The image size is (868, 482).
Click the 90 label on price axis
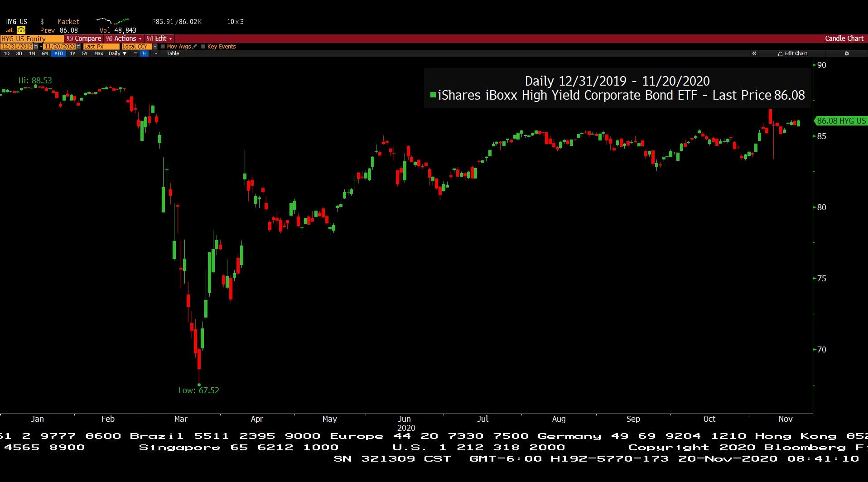pyautogui.click(x=822, y=65)
